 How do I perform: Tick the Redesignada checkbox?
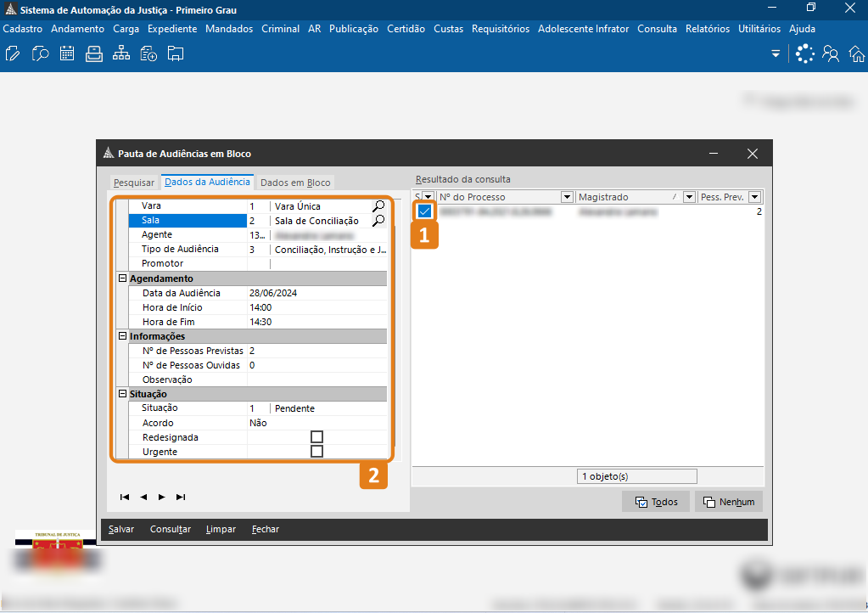316,437
